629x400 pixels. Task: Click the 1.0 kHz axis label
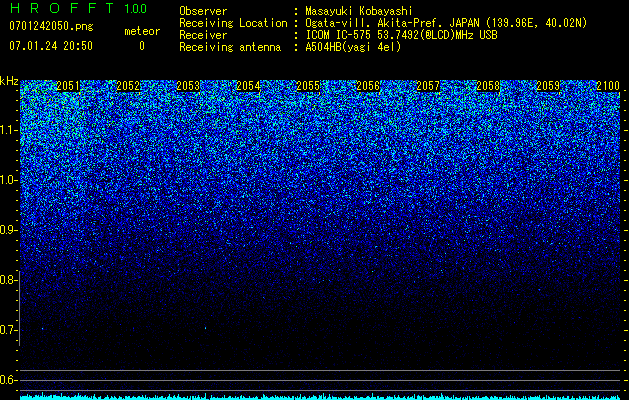point(8,180)
